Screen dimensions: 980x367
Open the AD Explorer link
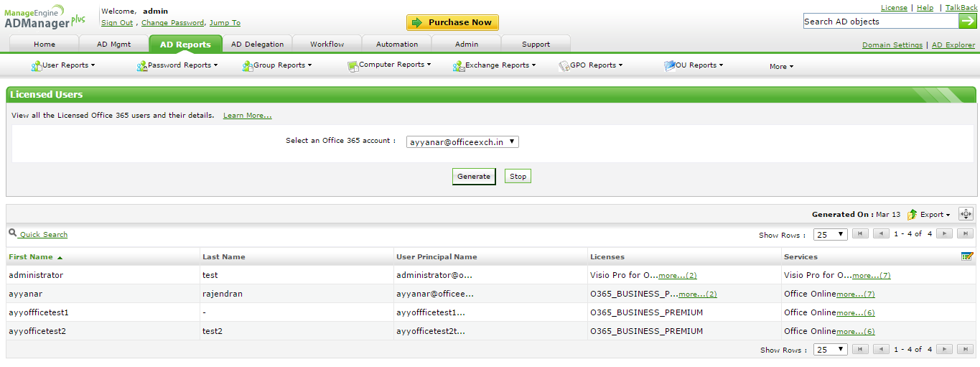pyautogui.click(x=953, y=45)
